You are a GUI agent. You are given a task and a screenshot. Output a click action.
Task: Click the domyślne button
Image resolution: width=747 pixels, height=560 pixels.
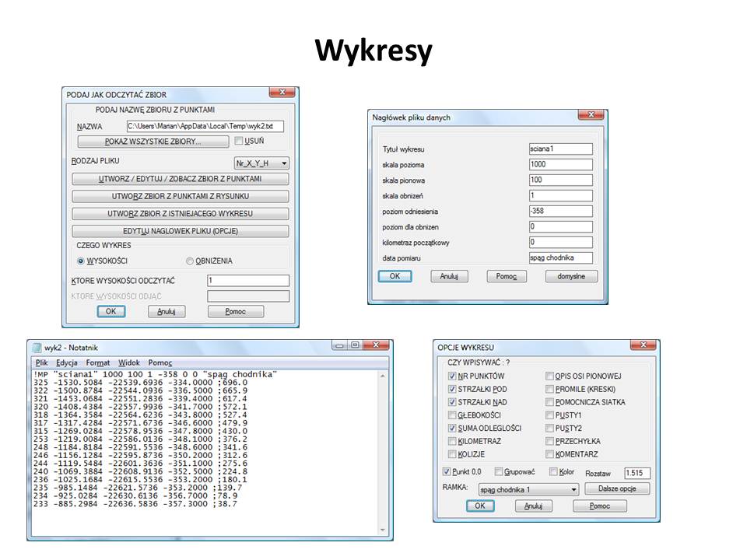(x=570, y=276)
